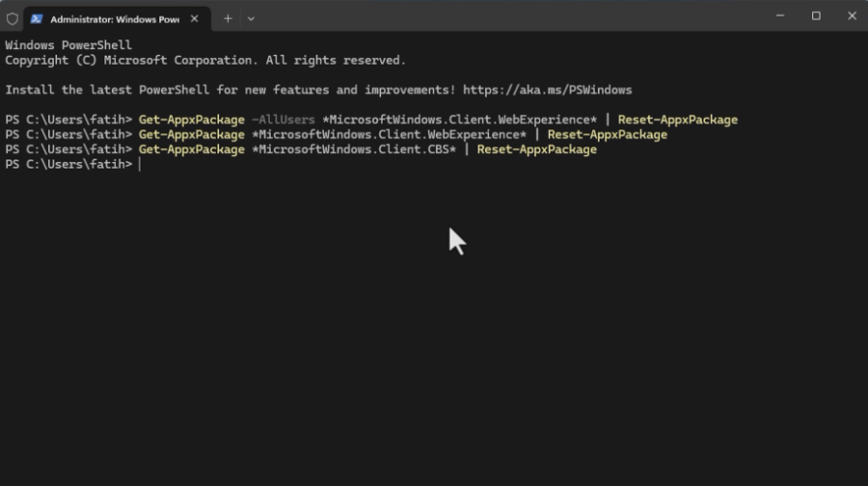Expand the new tab profile dropdown

251,19
